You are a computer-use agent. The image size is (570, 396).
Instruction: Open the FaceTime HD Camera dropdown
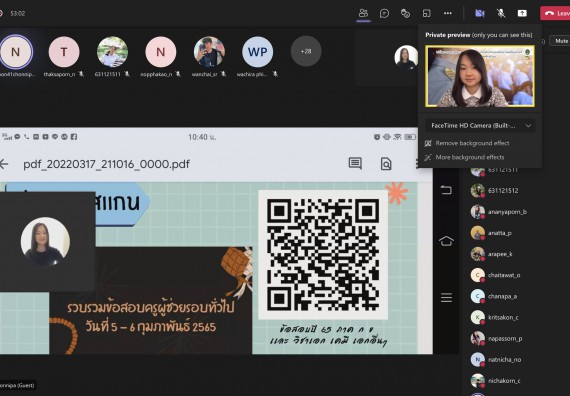(481, 126)
